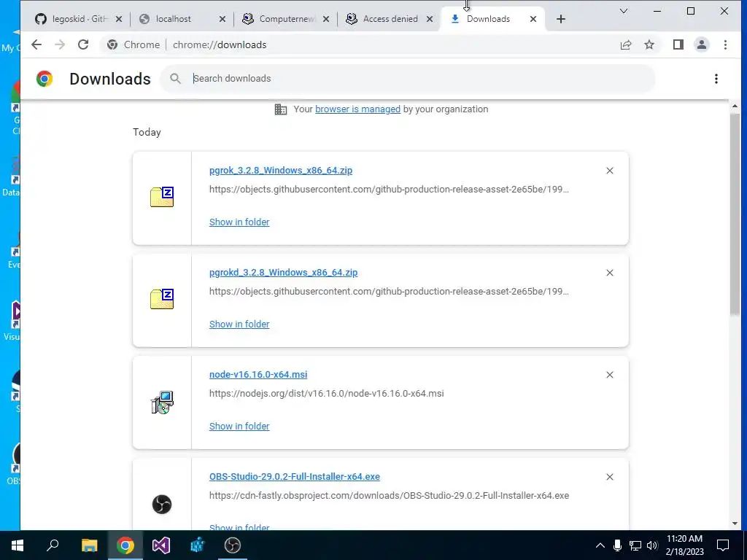Show pgrok_3.2.8 zip in folder

239,222
